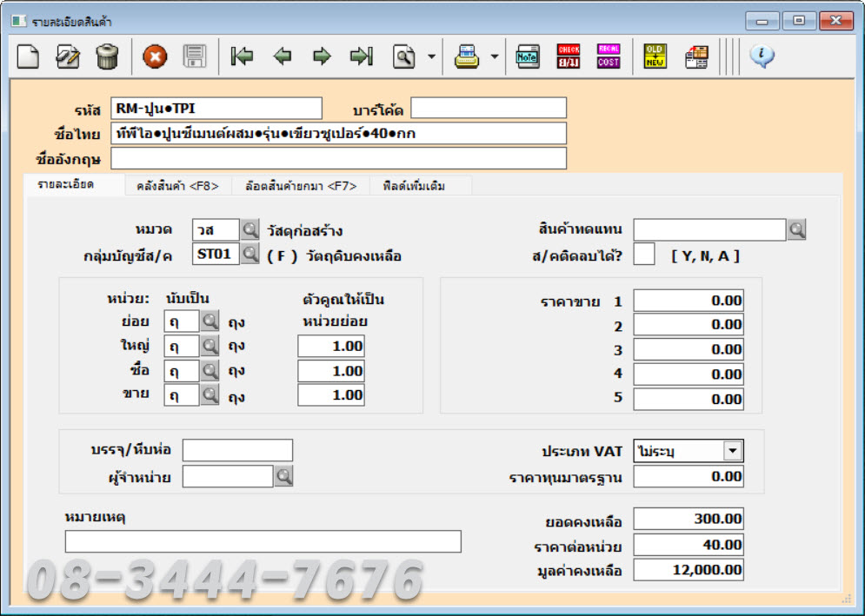Lookup ขาย unit magnifier
This screenshot has height=616, width=865.
click(210, 394)
